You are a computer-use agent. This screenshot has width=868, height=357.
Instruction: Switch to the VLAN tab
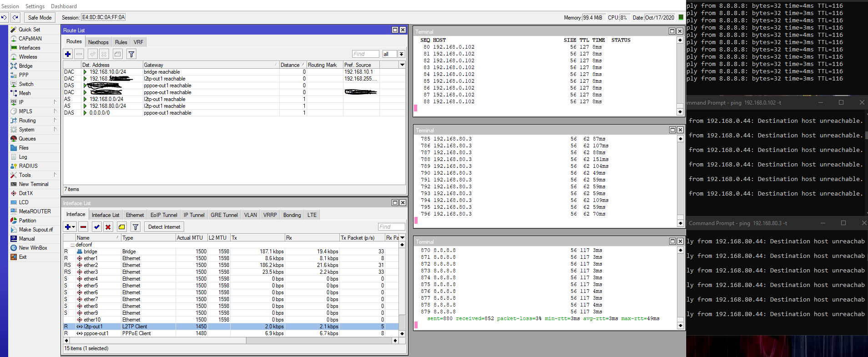[x=250, y=215]
